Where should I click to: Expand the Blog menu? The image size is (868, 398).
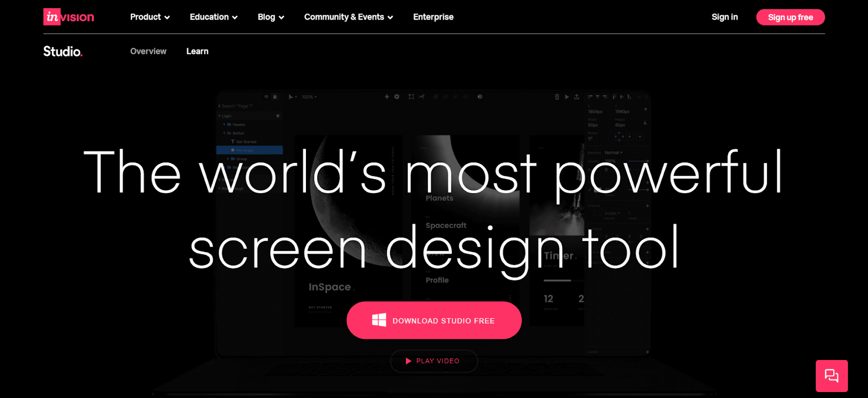point(271,17)
